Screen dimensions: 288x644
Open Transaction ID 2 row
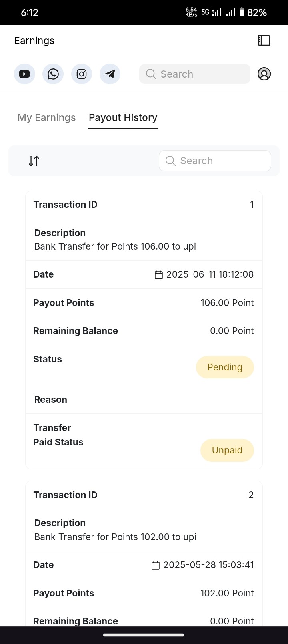coord(144,495)
